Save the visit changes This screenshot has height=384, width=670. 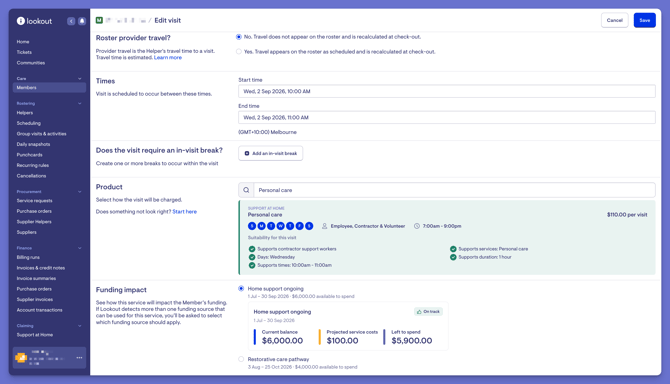point(645,20)
